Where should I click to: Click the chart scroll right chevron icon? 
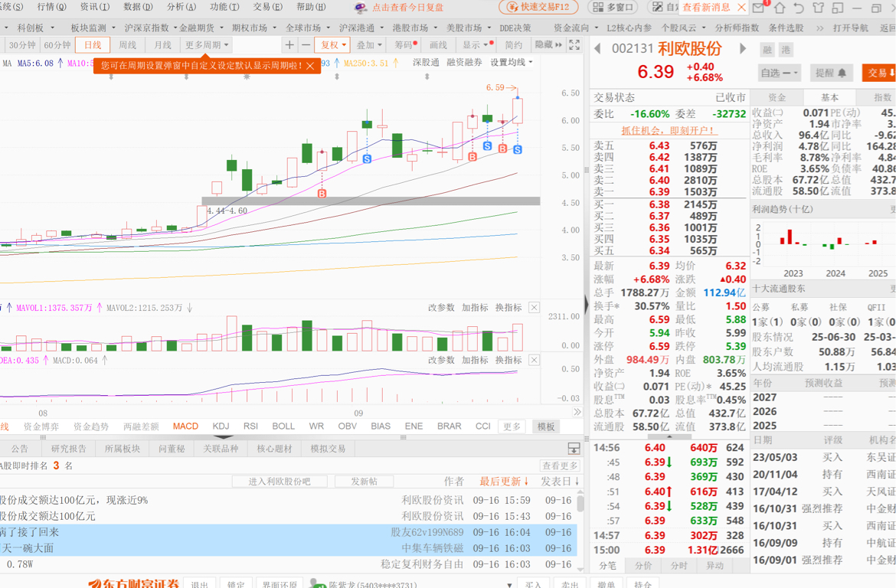[577, 412]
